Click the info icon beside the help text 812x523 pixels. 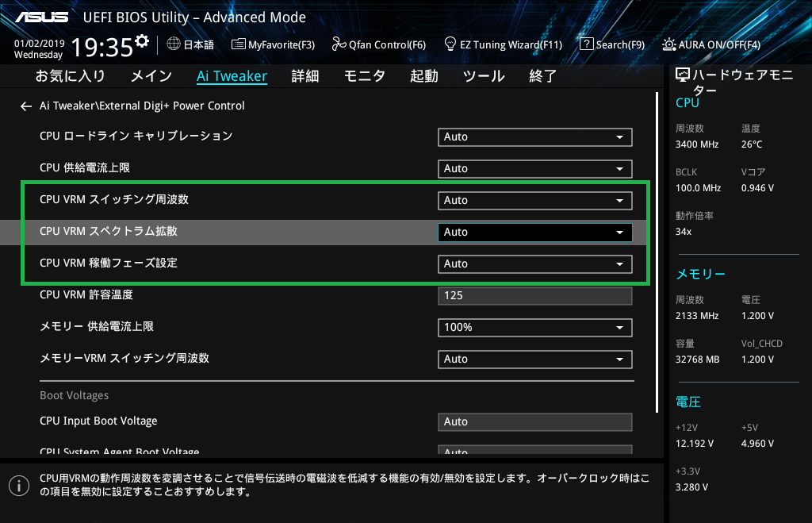tap(19, 486)
